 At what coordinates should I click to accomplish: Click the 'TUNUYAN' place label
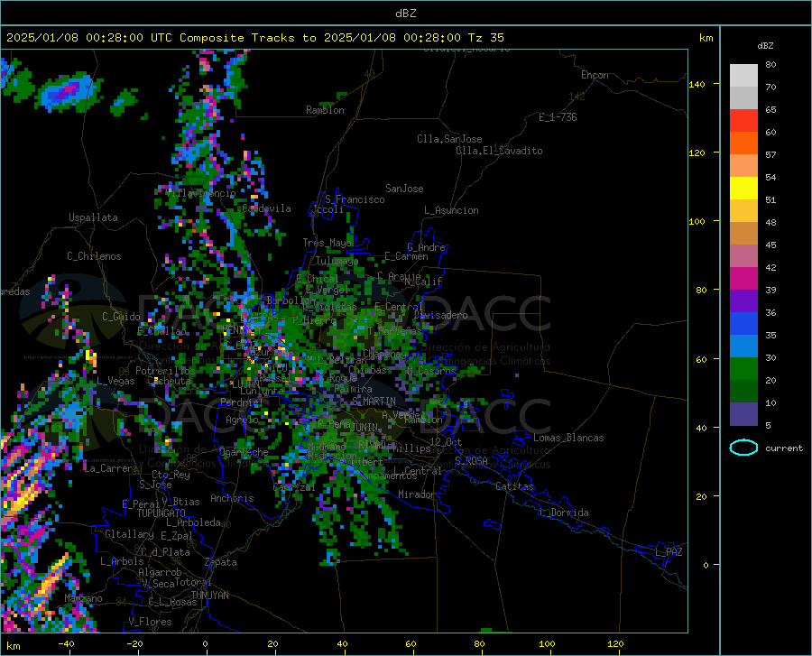(209, 596)
